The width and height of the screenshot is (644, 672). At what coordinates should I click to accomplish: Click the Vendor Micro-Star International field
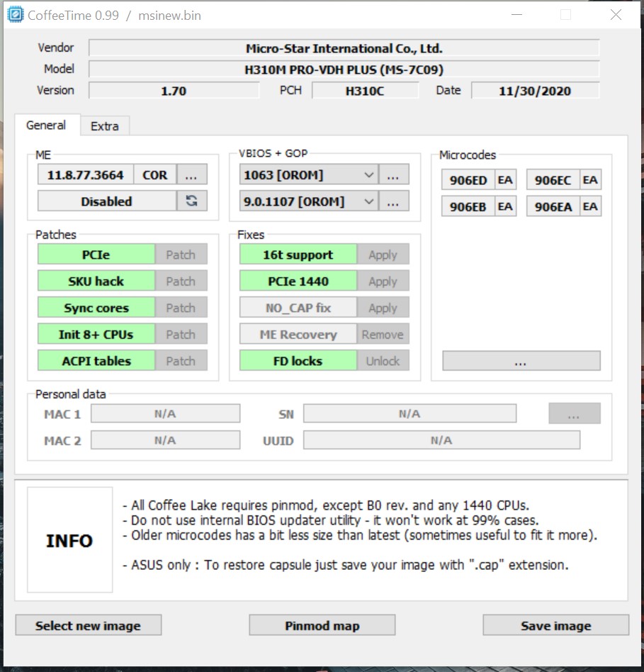[x=344, y=48]
